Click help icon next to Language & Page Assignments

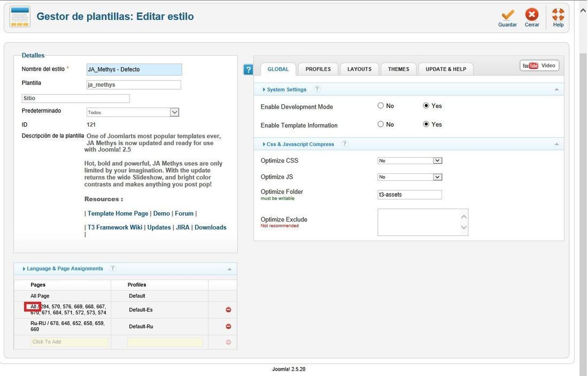[112, 268]
